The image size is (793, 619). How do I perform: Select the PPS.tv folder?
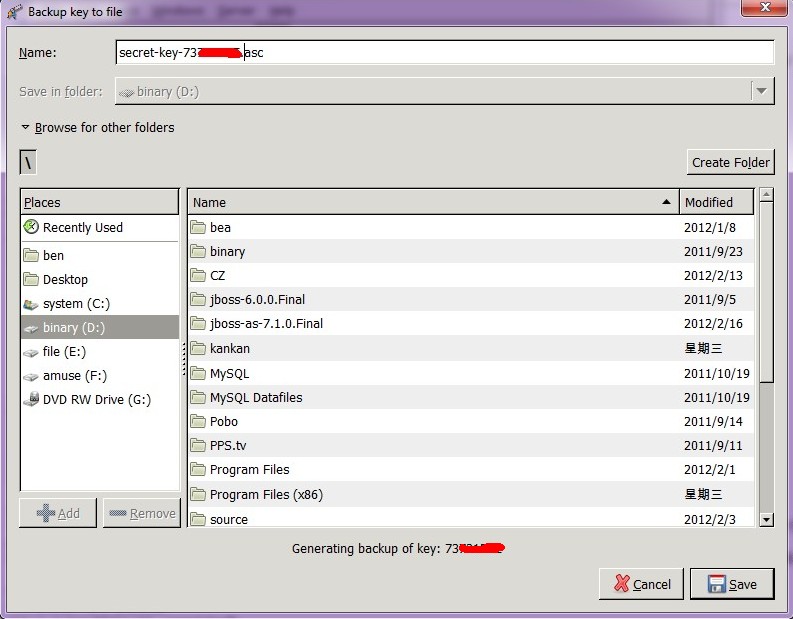[x=471, y=446]
